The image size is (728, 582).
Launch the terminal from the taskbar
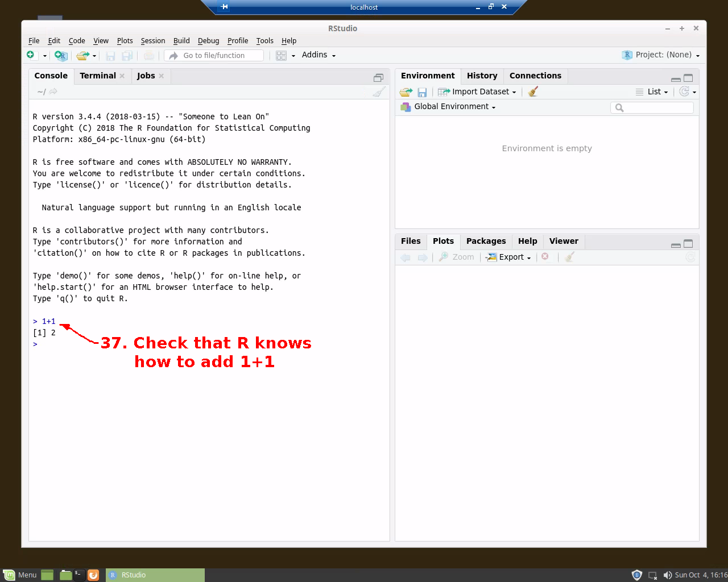79,575
